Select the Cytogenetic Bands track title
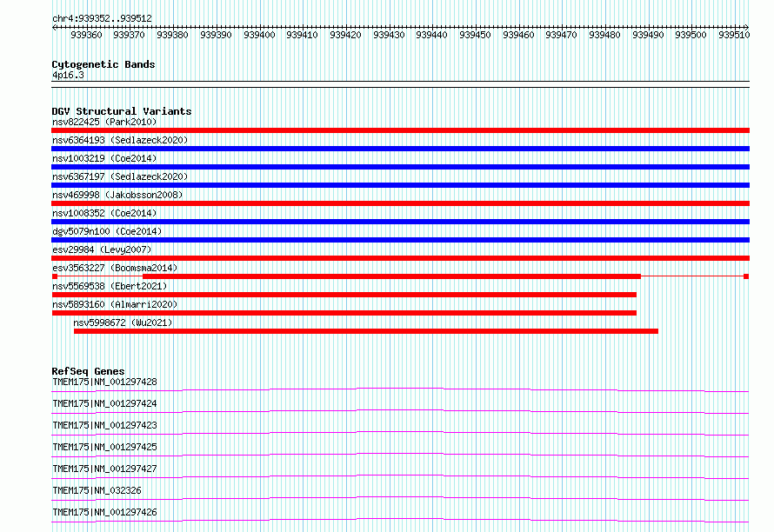 (x=103, y=64)
